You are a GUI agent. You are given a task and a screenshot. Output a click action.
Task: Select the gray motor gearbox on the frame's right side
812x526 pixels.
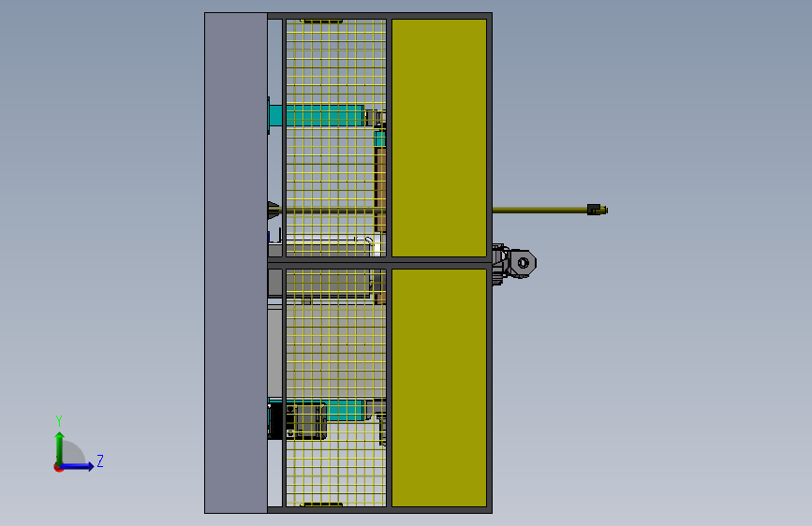514,263
